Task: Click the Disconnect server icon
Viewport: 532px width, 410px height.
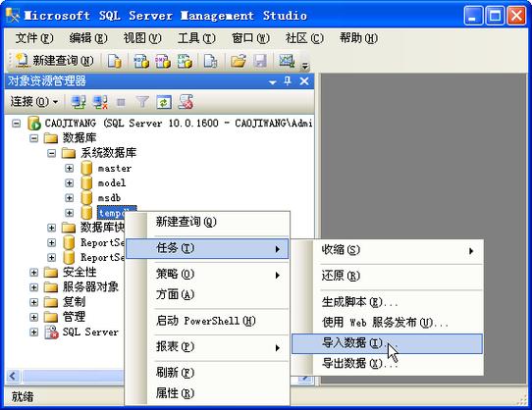Action: 100,102
